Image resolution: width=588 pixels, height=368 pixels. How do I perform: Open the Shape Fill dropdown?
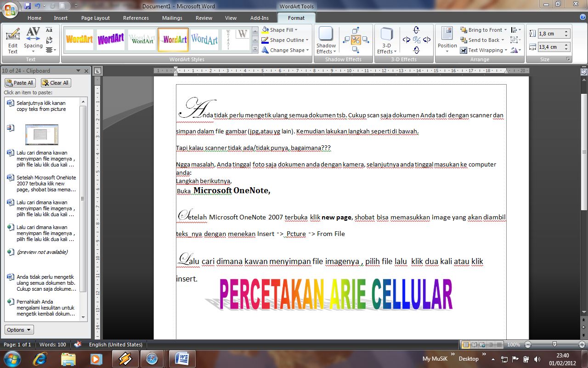280,30
